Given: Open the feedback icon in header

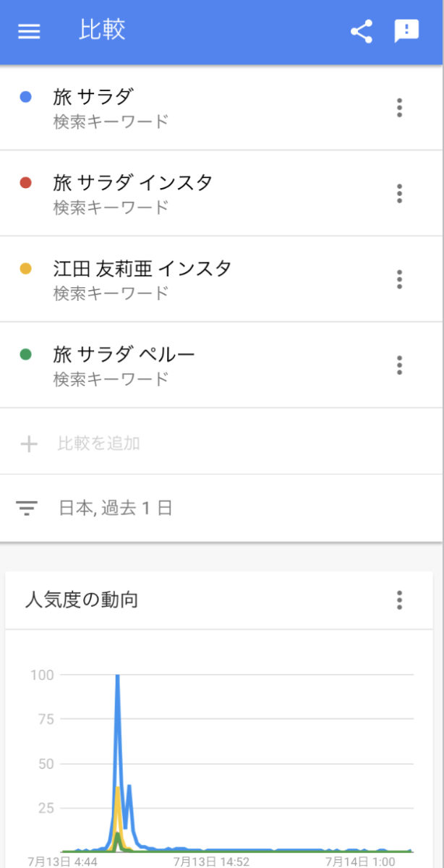Looking at the screenshot, I should (406, 32).
